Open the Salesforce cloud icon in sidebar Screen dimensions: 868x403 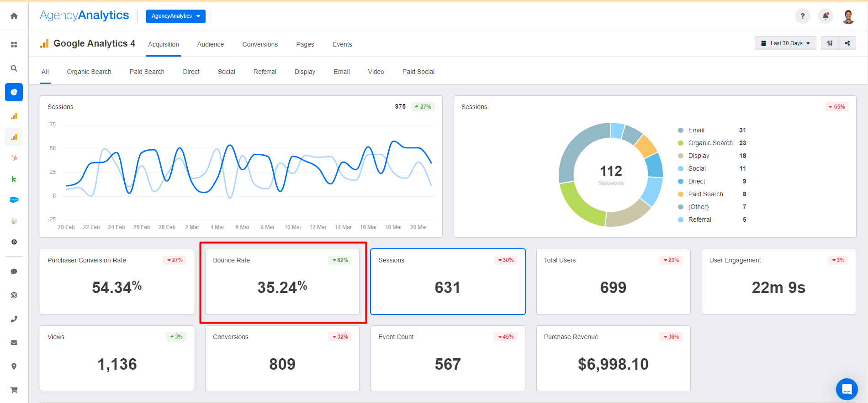coord(14,200)
